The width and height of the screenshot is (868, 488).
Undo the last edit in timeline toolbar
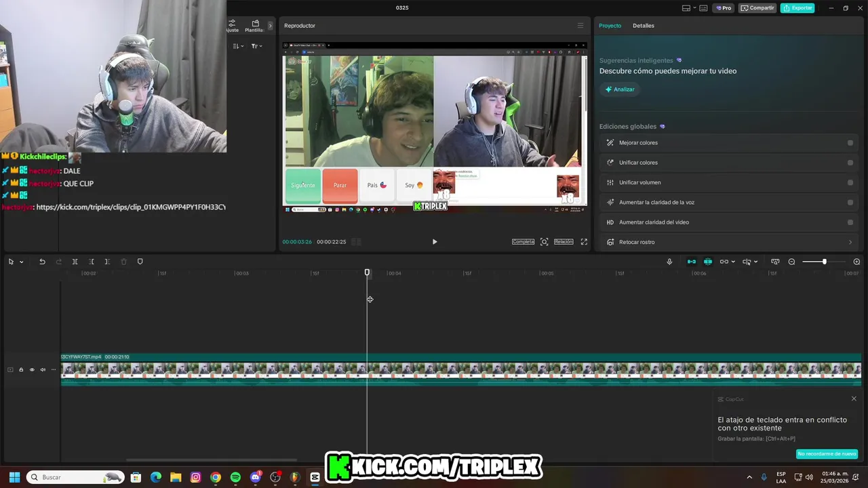pos(42,262)
